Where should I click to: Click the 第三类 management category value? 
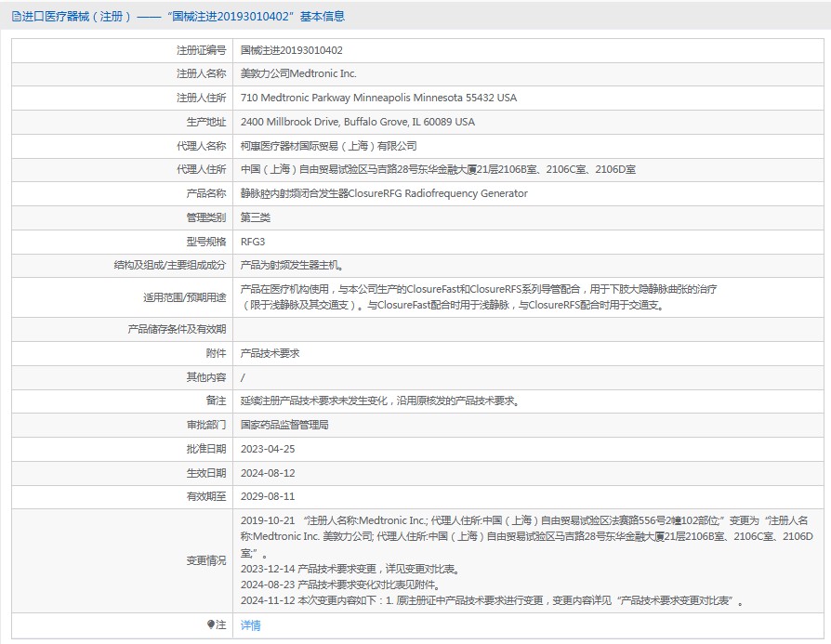[x=256, y=217]
